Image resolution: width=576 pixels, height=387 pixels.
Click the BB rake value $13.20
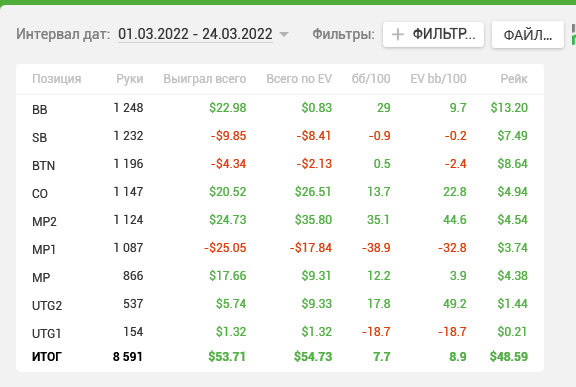coord(509,108)
